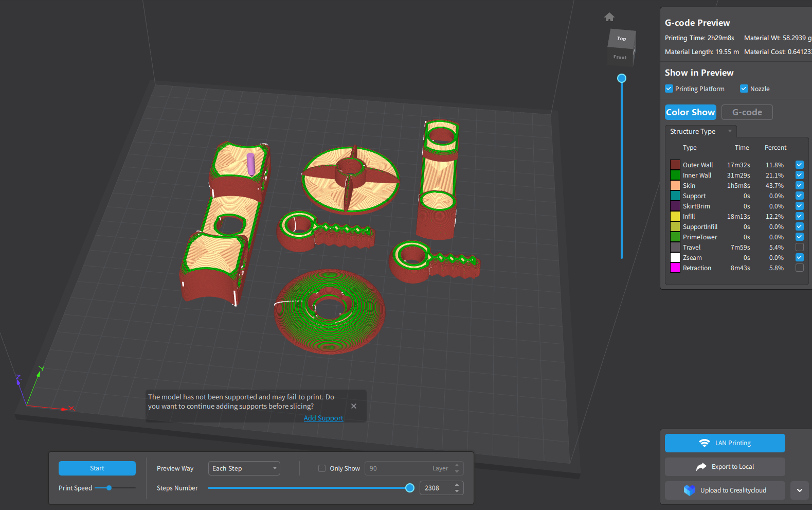The image size is (812, 510).
Task: Click the Retraction magenta color swatch
Action: pyautogui.click(x=675, y=268)
